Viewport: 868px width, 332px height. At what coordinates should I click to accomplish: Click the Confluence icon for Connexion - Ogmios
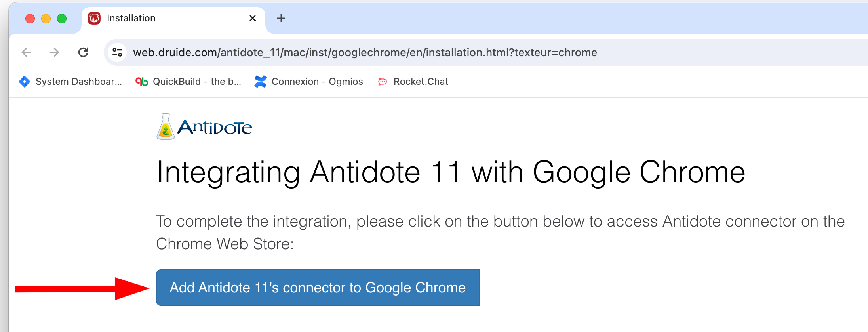pos(261,82)
